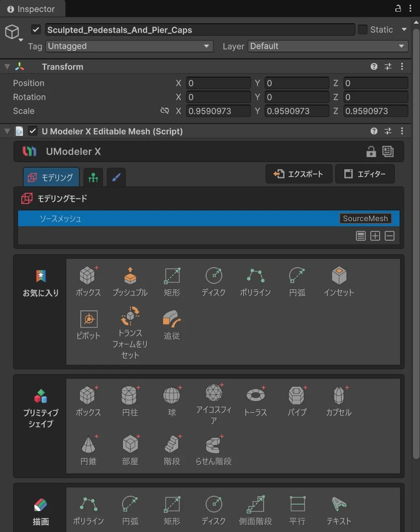Add a Room (部屋) primitive
Viewport: 420px width, 532px height.
pos(130,450)
